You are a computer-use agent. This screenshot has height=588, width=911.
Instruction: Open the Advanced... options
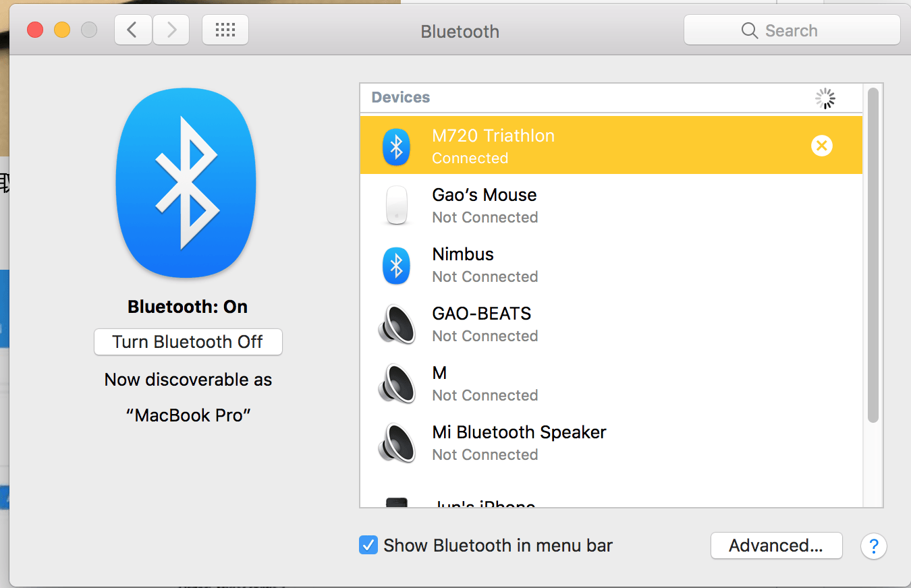click(776, 546)
